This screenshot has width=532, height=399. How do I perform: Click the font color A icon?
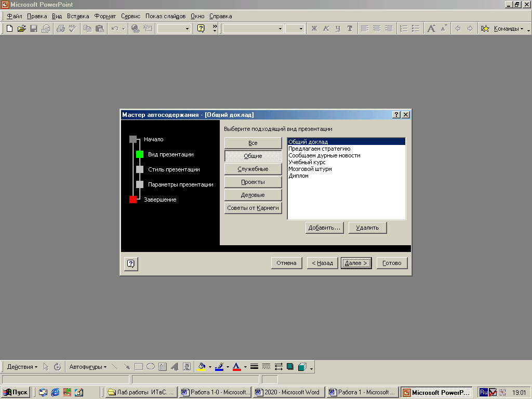pos(237,367)
